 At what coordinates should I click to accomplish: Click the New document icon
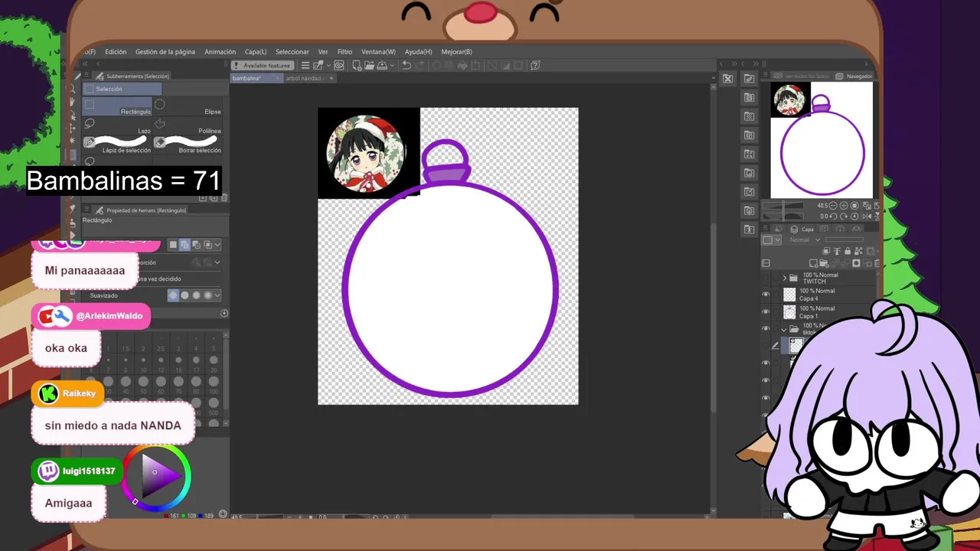pos(358,65)
